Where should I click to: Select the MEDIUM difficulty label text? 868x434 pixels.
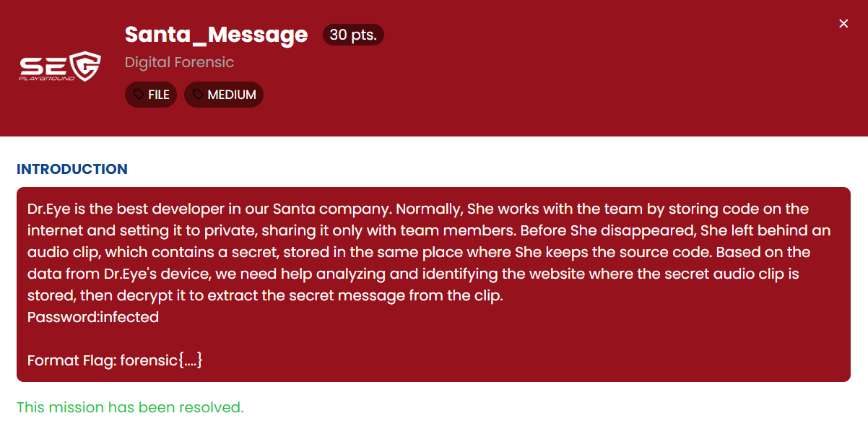click(x=232, y=95)
